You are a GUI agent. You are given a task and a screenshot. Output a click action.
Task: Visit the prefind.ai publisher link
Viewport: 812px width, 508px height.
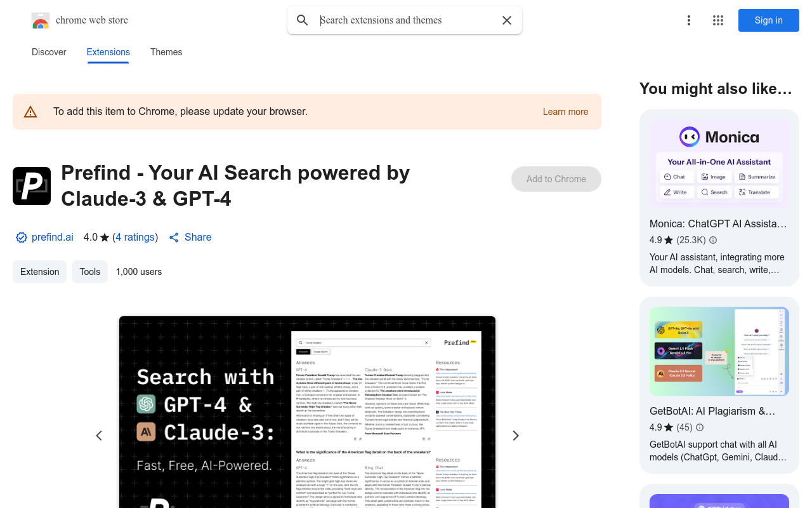click(x=53, y=237)
